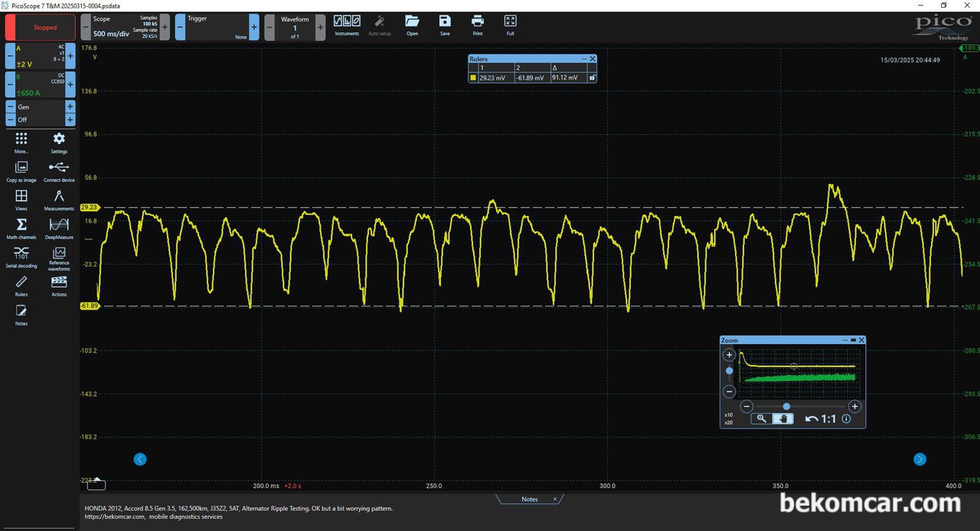Screen dimensions: 980x531
Task: Close the Rulers panel
Action: 592,59
